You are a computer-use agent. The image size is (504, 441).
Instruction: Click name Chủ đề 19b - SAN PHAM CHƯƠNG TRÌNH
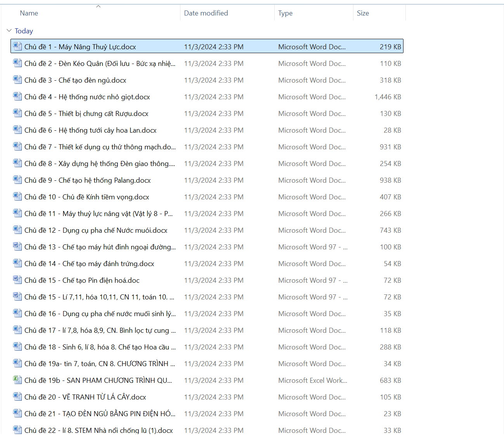tap(98, 380)
